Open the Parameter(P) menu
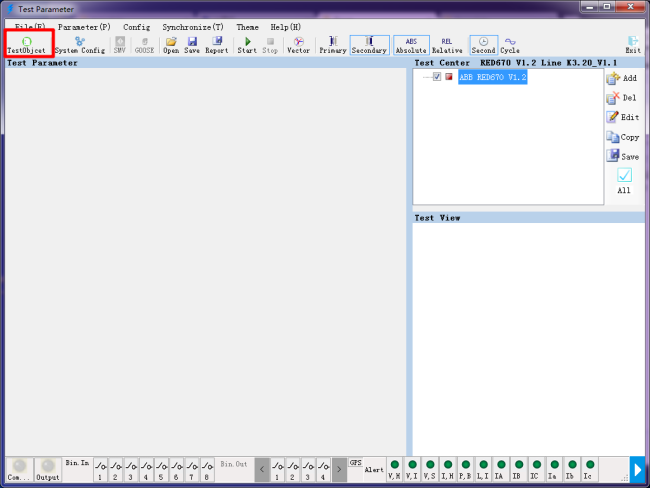Viewport: 650px width, 488px height. point(84,27)
